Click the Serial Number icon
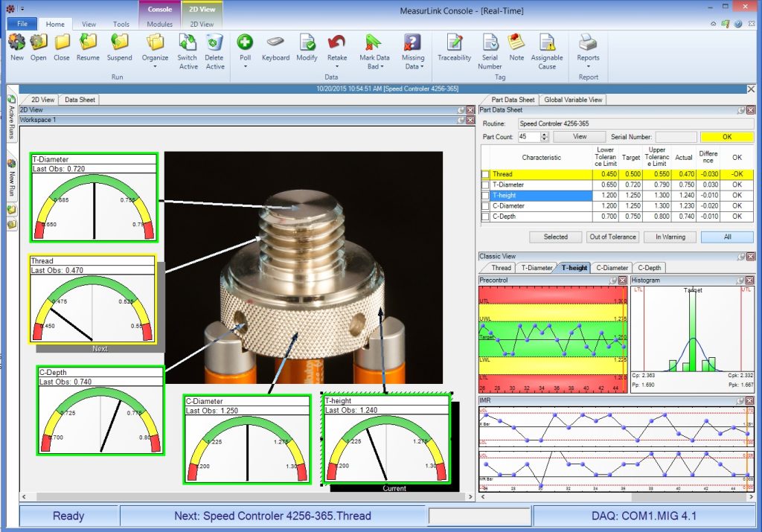 490,44
